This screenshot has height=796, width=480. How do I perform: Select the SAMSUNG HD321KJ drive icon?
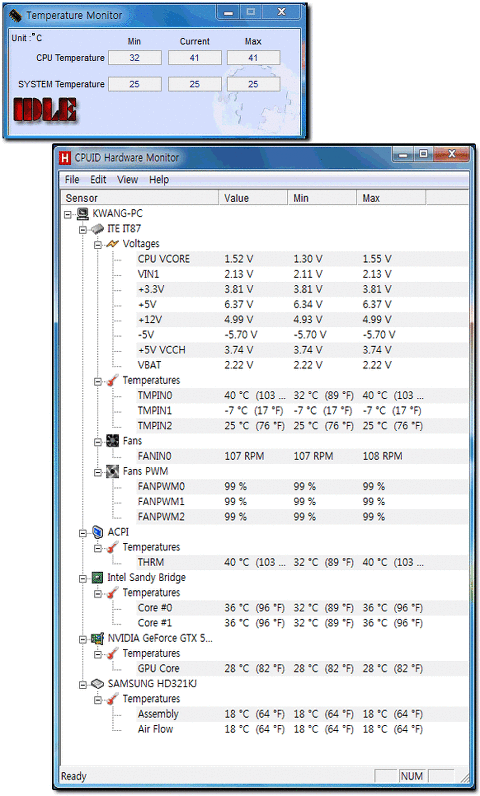[97, 685]
